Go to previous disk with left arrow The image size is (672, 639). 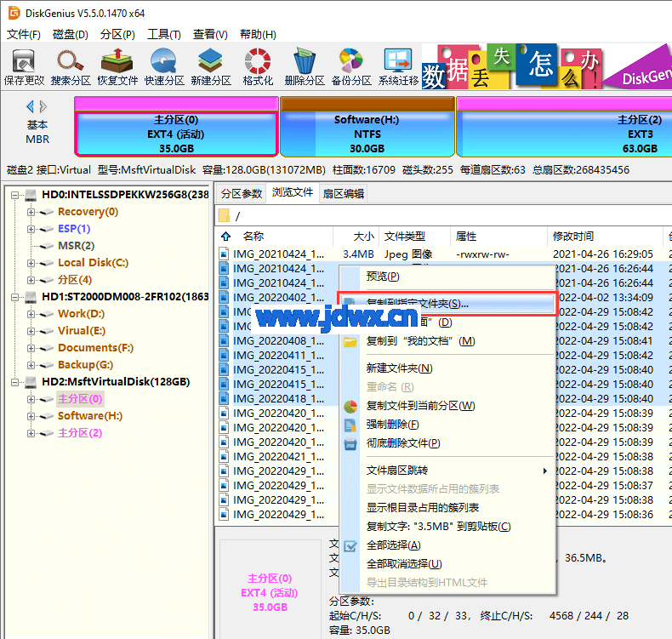tap(30, 106)
